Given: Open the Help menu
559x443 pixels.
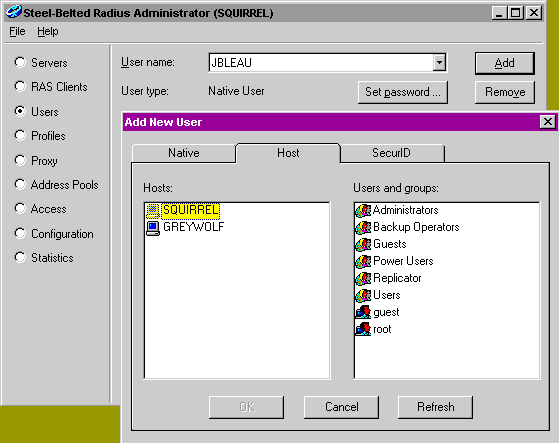Looking at the screenshot, I should tap(48, 31).
